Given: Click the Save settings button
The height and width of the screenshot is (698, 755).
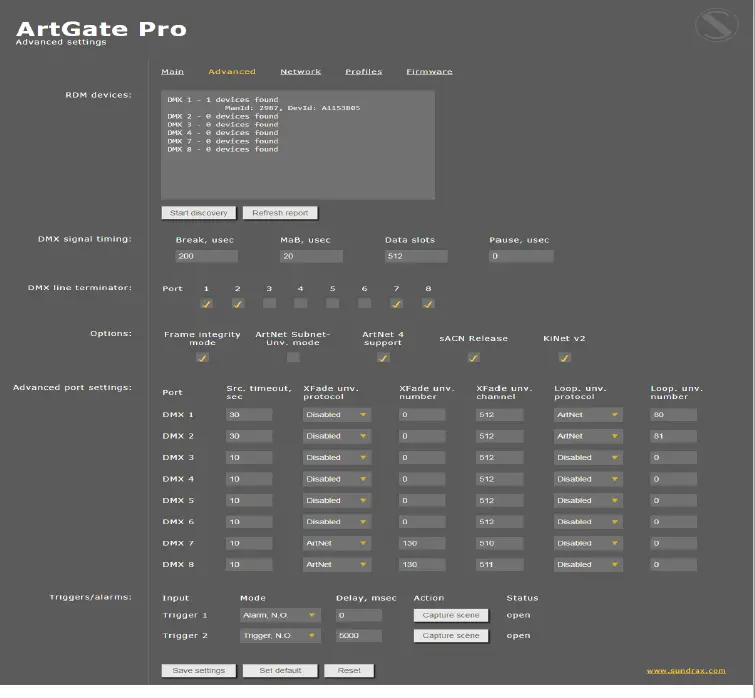Looking at the screenshot, I should click(198, 671).
